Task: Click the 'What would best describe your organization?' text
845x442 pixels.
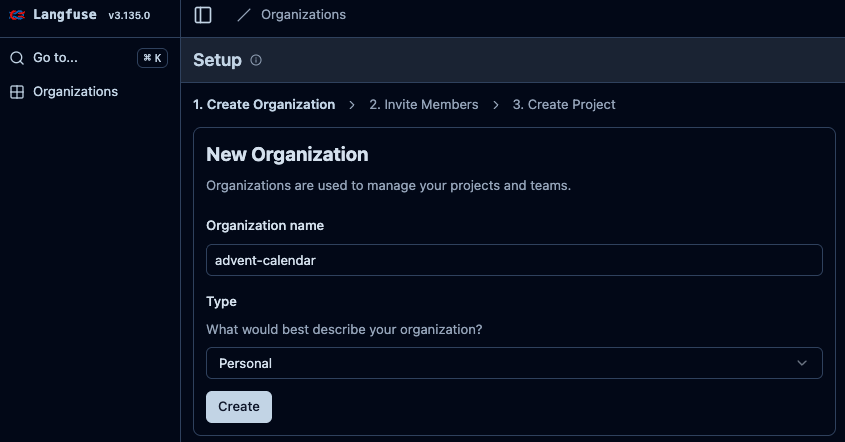Action: pyautogui.click(x=344, y=329)
